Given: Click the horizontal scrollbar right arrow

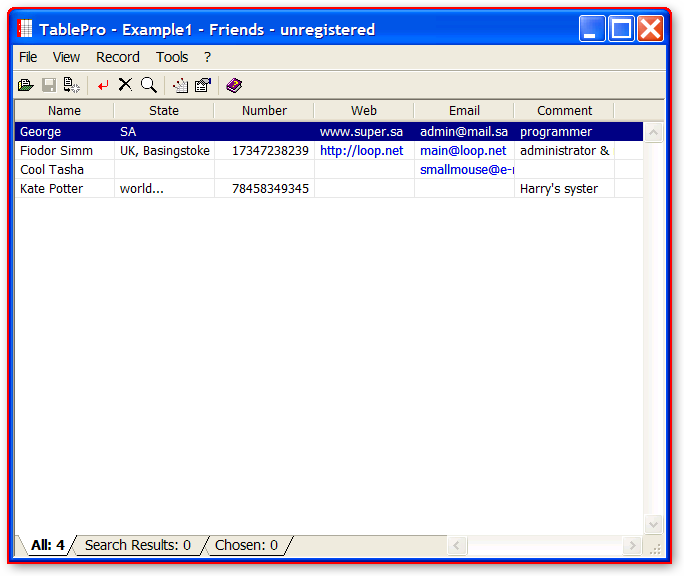Looking at the screenshot, I should [x=632, y=546].
